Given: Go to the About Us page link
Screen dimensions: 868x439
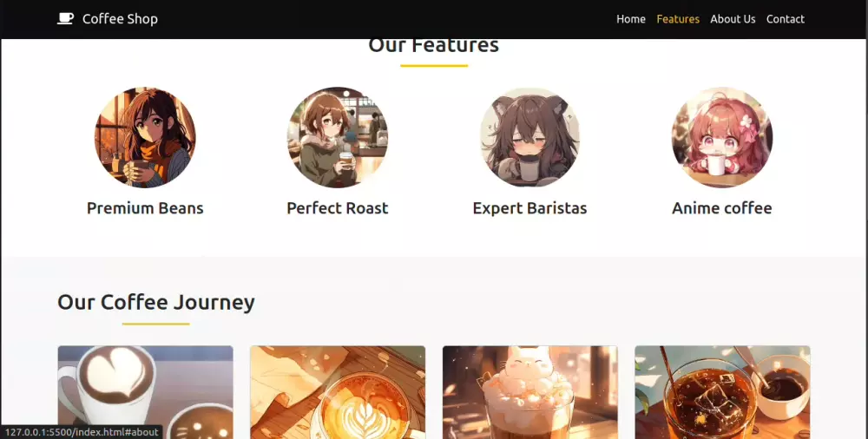Looking at the screenshot, I should pyautogui.click(x=733, y=19).
